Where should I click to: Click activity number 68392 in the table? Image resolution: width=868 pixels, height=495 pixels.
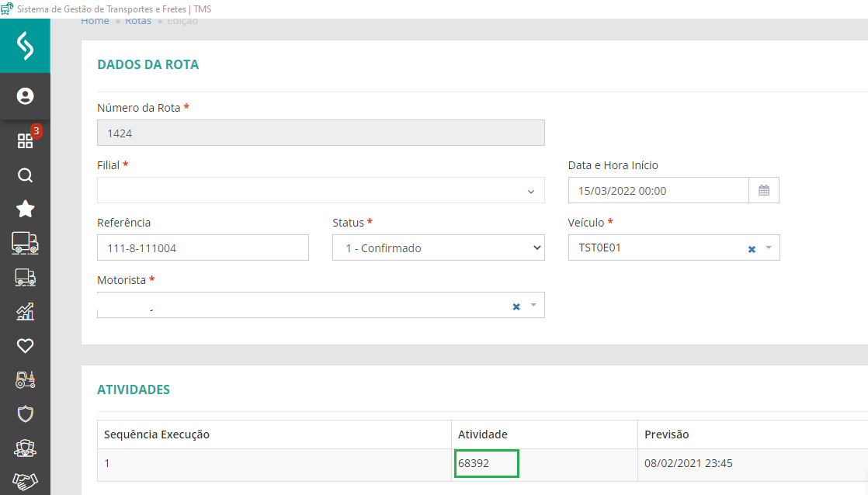[474, 464]
